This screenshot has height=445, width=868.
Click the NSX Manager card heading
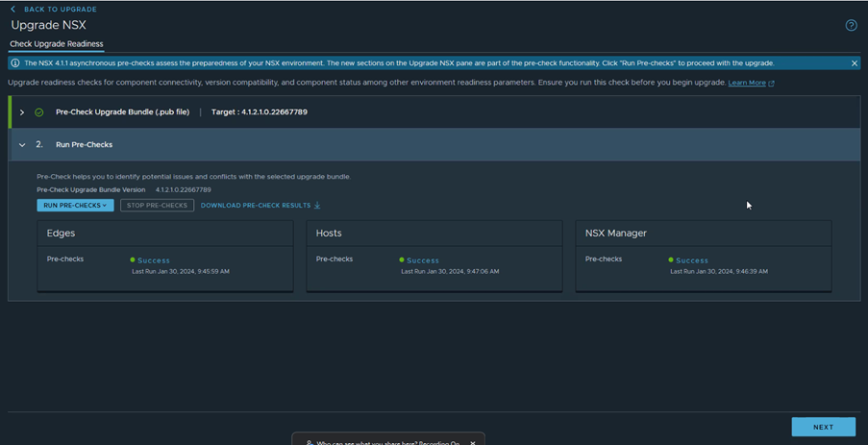[615, 233]
